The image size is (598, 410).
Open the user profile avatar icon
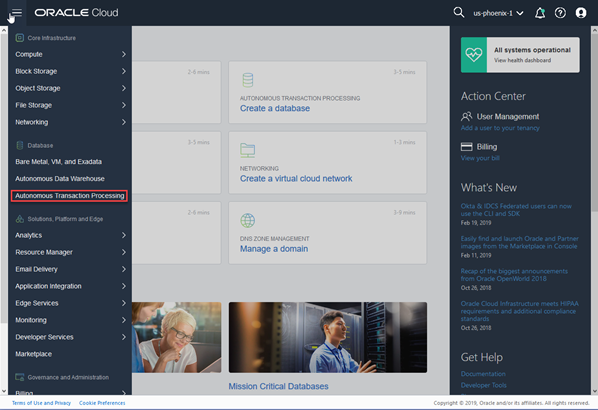(581, 13)
